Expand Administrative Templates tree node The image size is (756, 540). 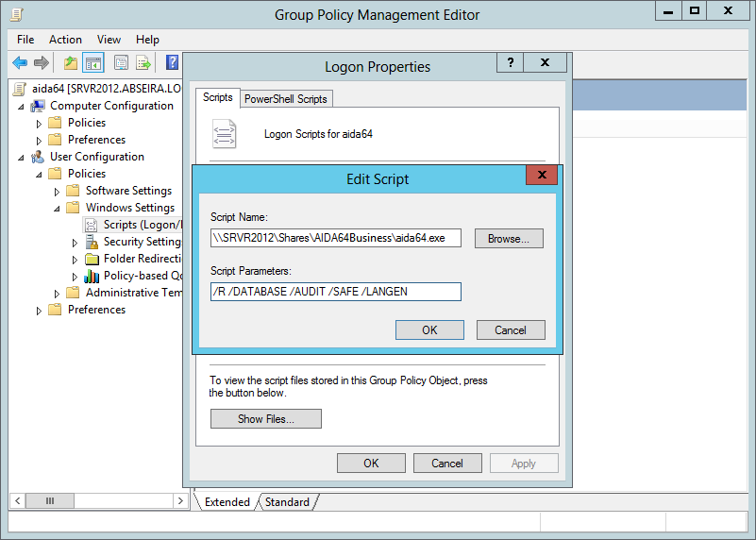click(x=57, y=293)
